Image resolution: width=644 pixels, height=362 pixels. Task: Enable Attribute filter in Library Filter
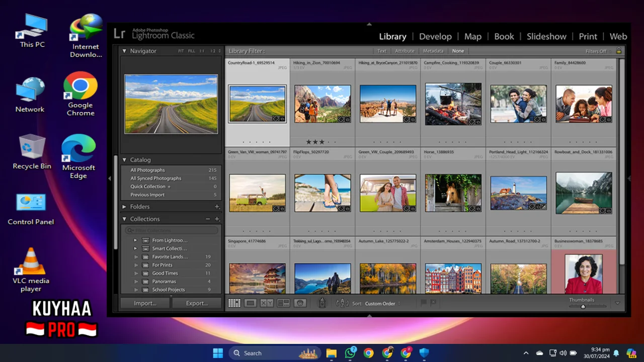click(x=405, y=51)
